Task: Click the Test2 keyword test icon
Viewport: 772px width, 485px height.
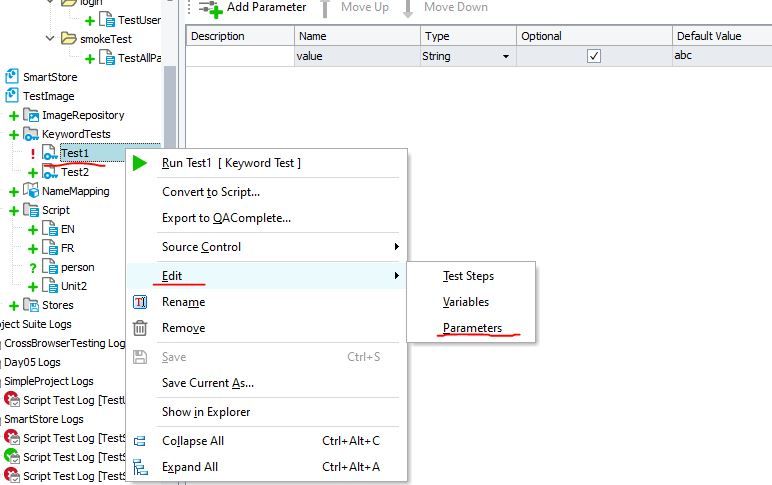Action: click(x=49, y=172)
